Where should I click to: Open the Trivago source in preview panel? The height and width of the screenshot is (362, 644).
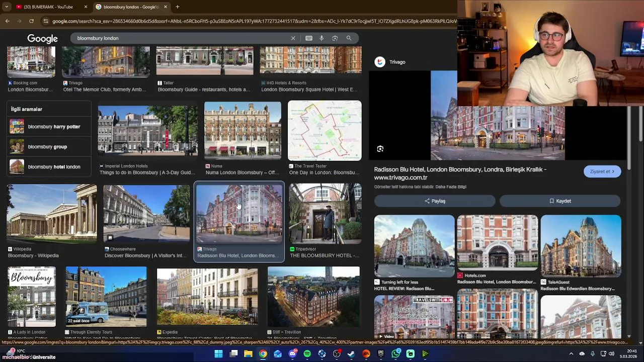(390, 62)
